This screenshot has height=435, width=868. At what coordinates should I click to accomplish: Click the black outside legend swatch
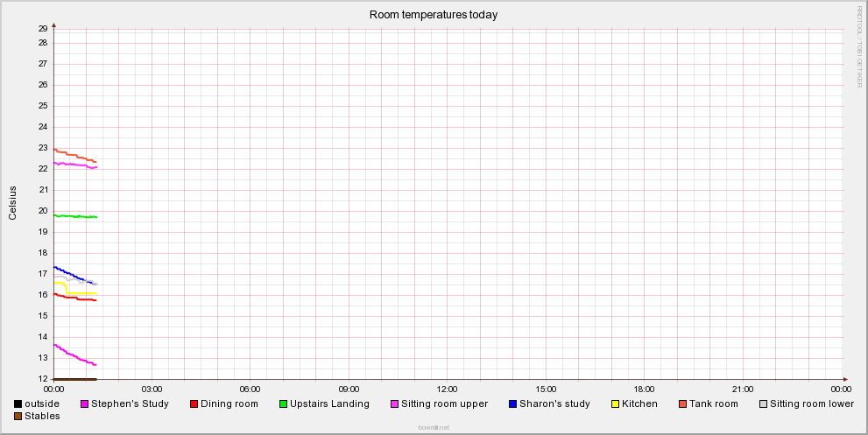(18, 403)
